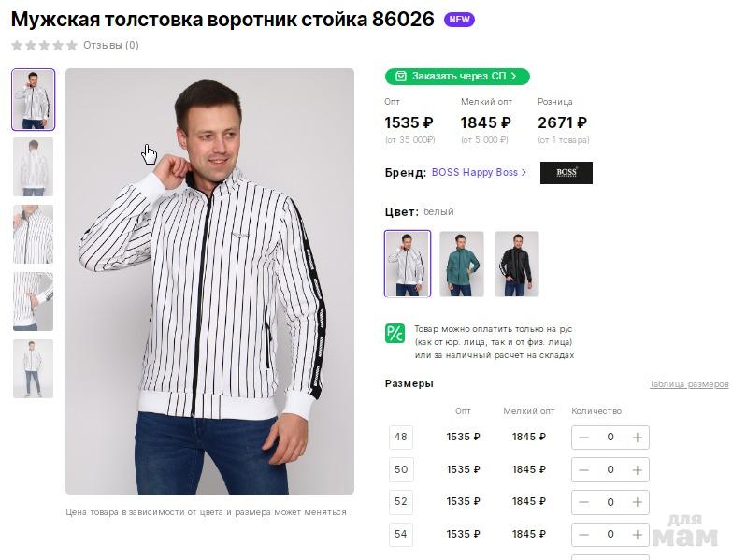Click the star rating icons

44,45
